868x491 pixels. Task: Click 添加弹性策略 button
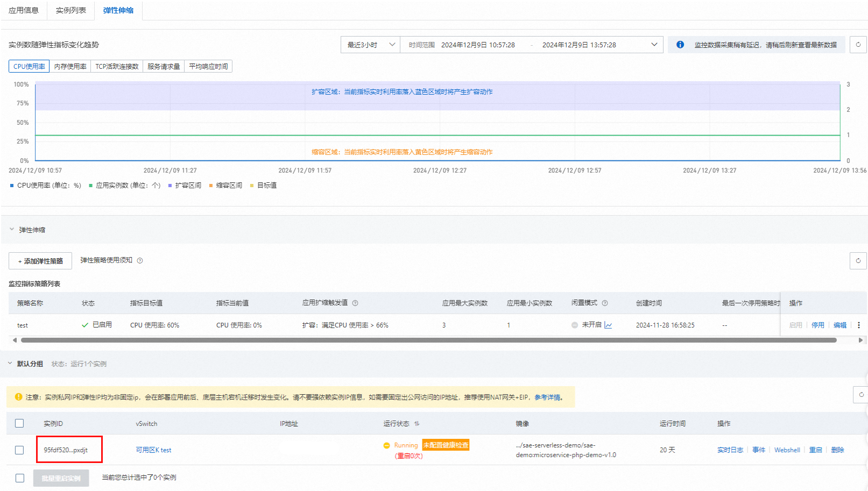pyautogui.click(x=40, y=261)
